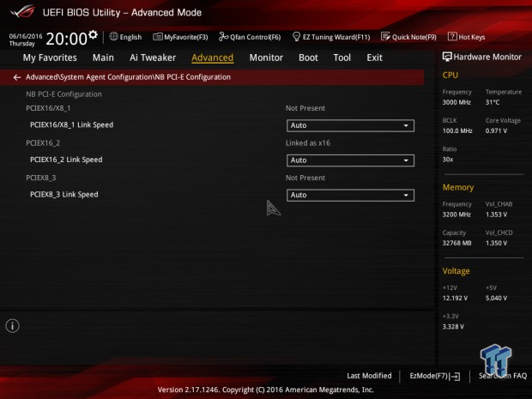Click the Version 2.17.1246 copyright text
532x399 pixels.
[x=266, y=390]
